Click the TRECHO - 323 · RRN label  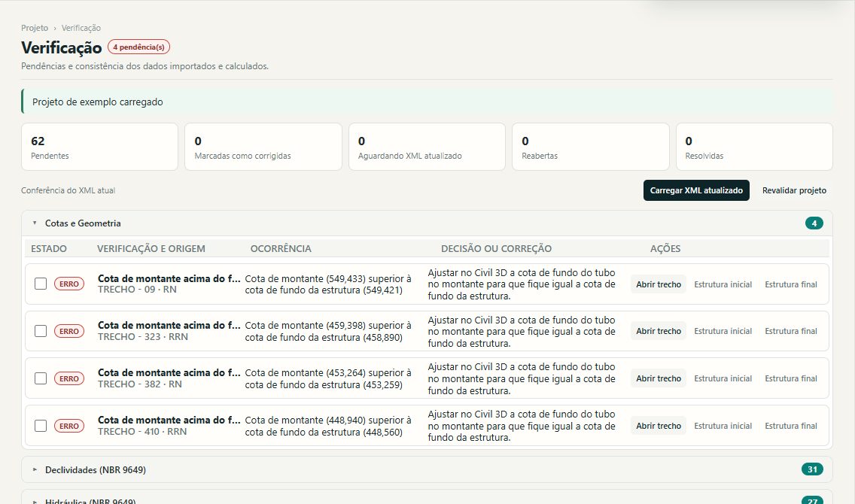tap(143, 337)
